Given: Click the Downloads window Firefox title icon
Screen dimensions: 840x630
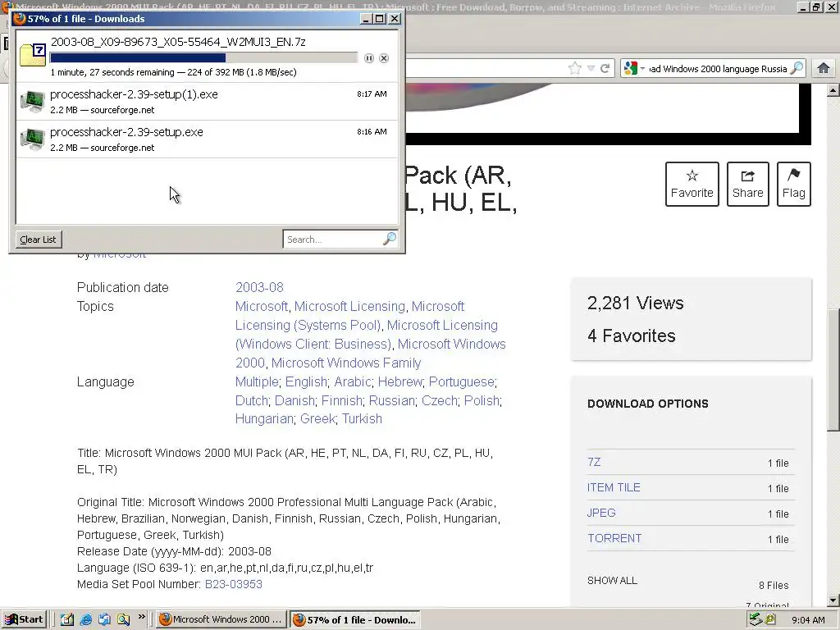Looking at the screenshot, I should [x=20, y=19].
